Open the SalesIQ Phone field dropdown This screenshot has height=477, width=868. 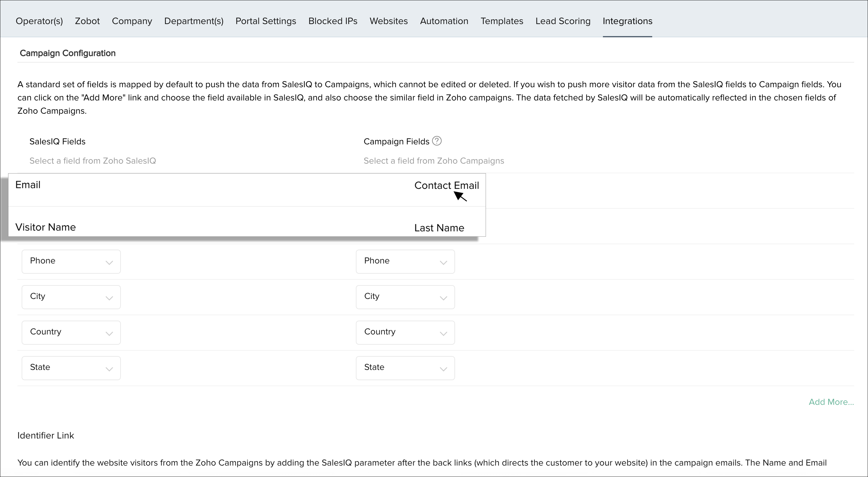[71, 262]
